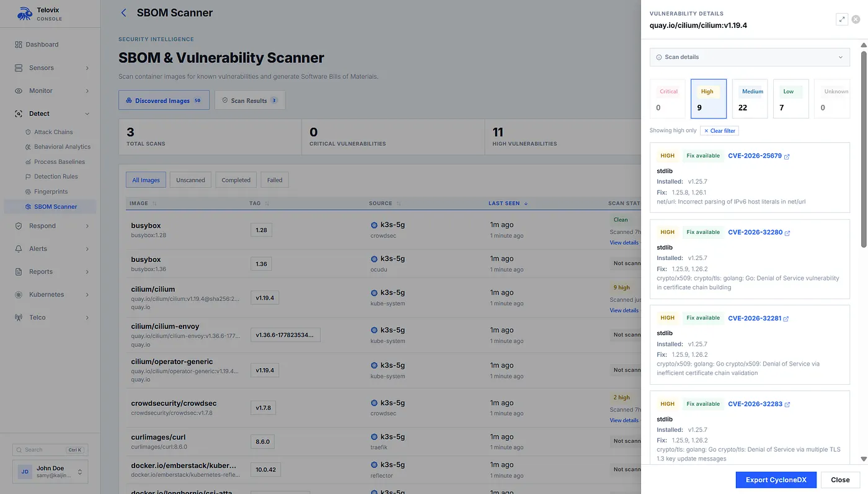Expand the Kubernetes sidebar menu chevron
Viewport: 868px width, 494px height.
87,295
